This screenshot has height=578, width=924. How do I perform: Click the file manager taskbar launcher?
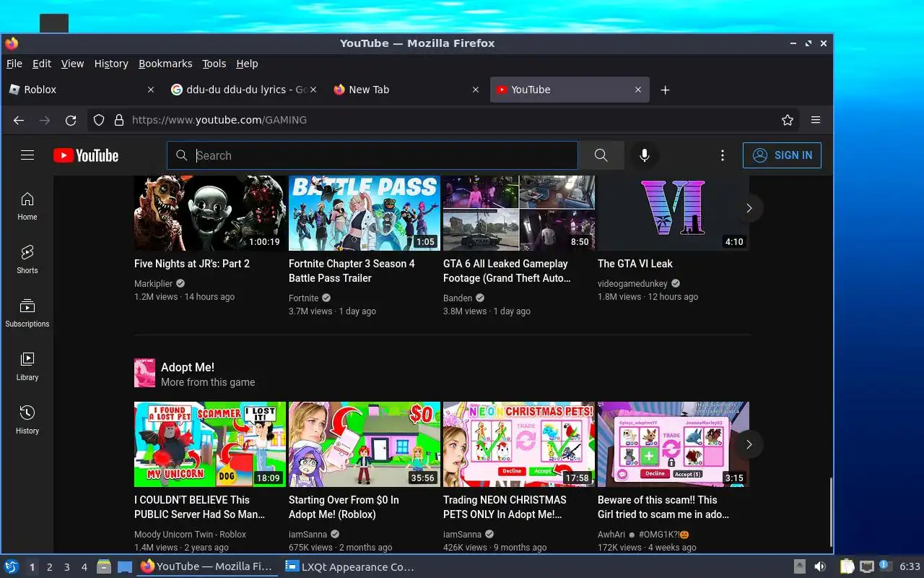click(x=104, y=566)
